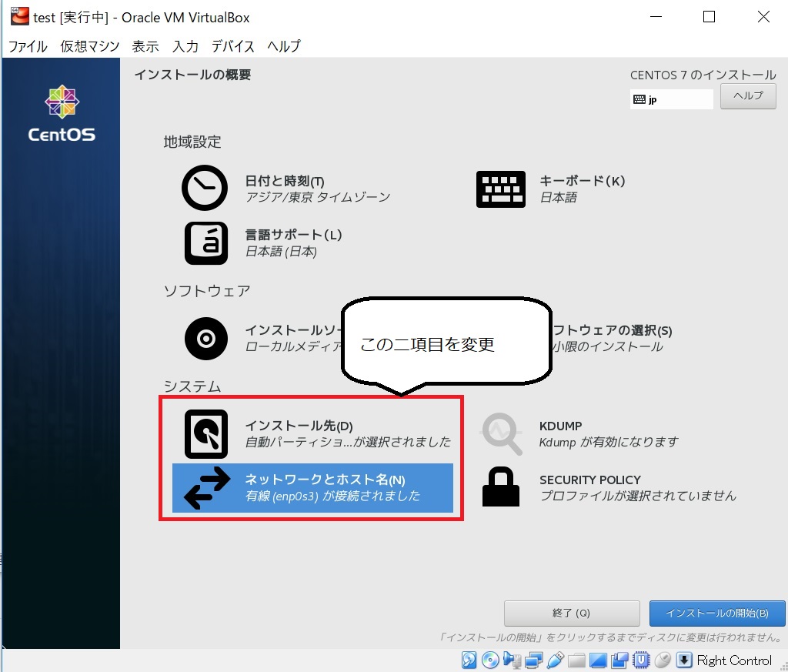Click the CPU virtualization status icon

tap(641, 660)
